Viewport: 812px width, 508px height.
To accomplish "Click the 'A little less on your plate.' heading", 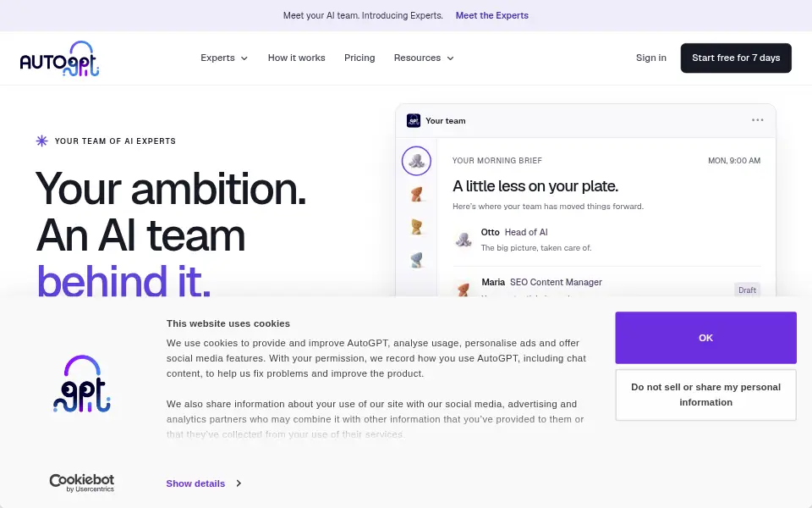I will (x=535, y=186).
